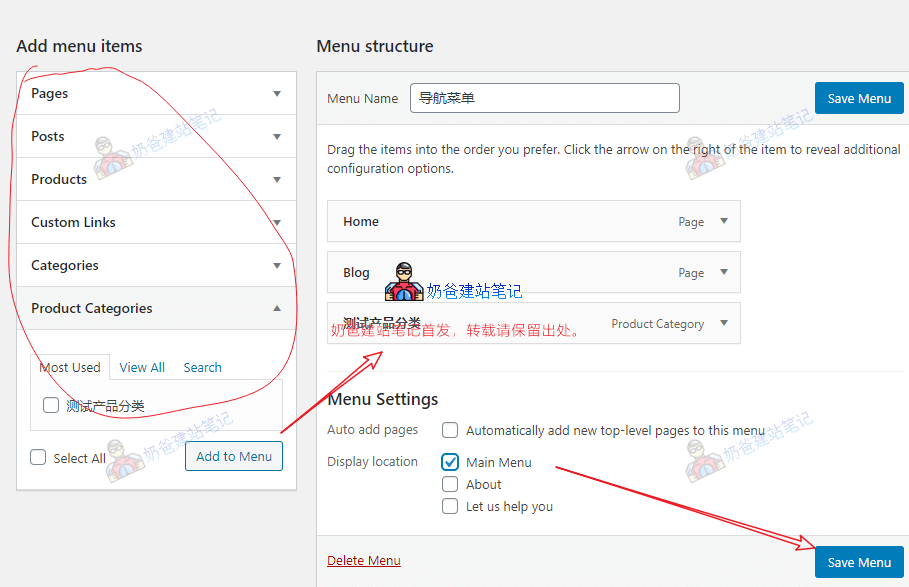This screenshot has height=587, width=909.
Task: Enable automatically add new top-level pages
Action: pyautogui.click(x=450, y=430)
